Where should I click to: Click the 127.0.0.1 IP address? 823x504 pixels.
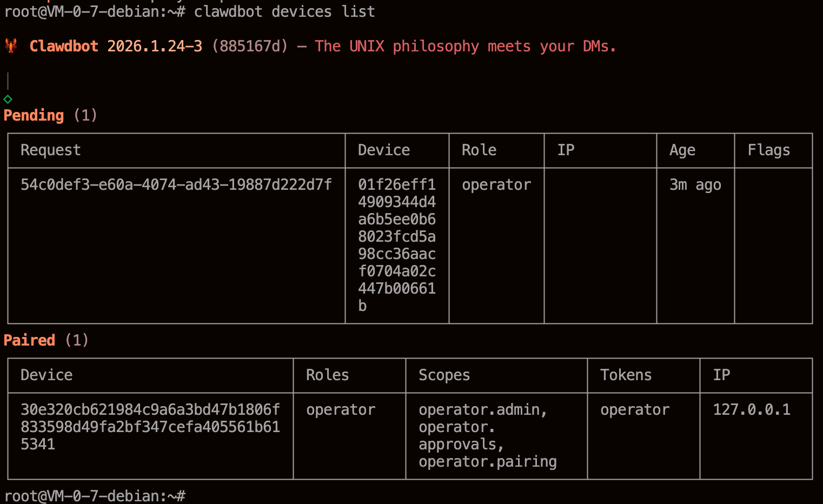(751, 410)
